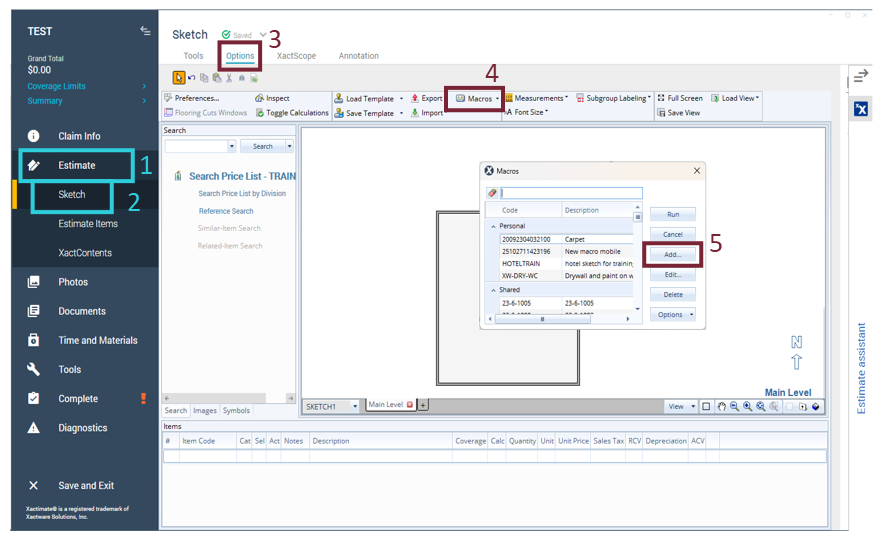Click the 3D cube view icon

[x=816, y=407]
